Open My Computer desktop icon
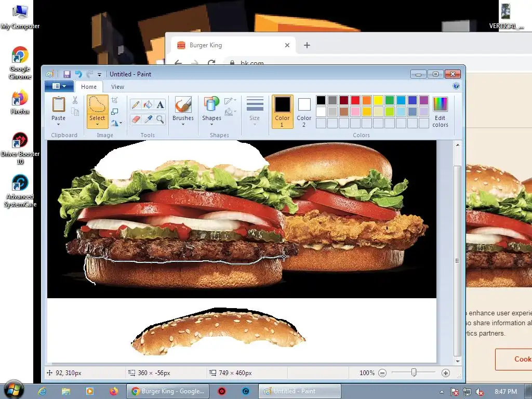The height and width of the screenshot is (399, 532). [20, 17]
